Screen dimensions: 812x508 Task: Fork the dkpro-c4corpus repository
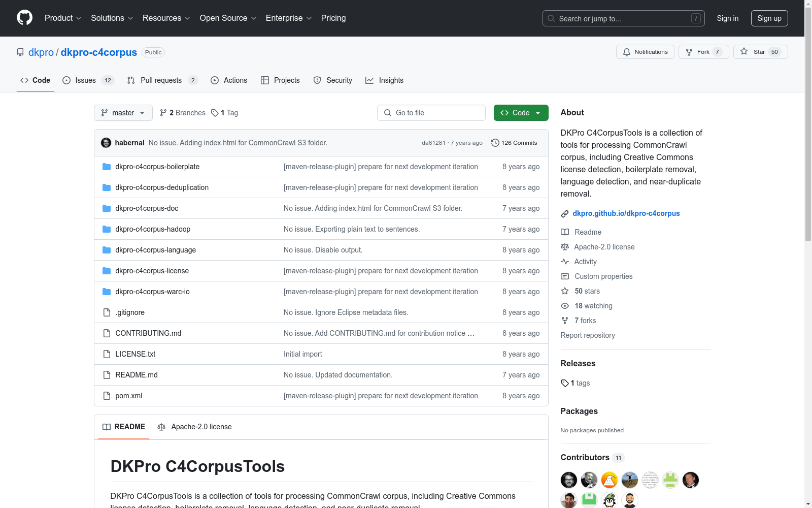[704, 52]
